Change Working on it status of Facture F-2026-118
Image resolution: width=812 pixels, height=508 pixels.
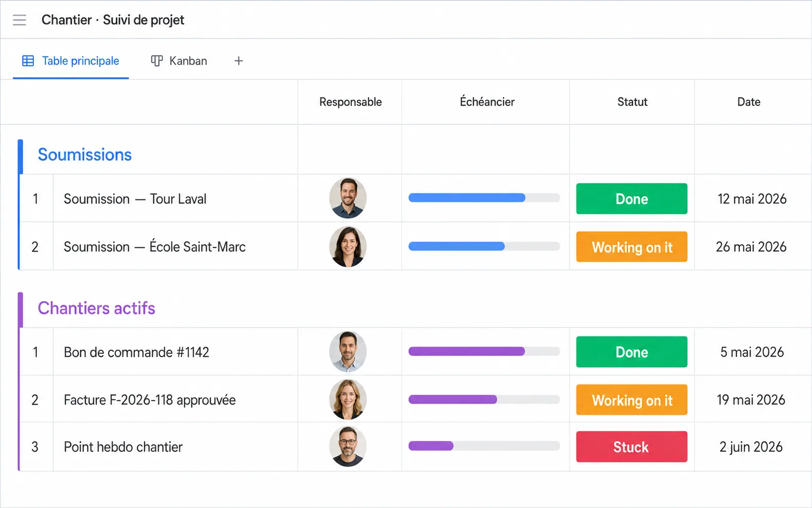(x=632, y=400)
